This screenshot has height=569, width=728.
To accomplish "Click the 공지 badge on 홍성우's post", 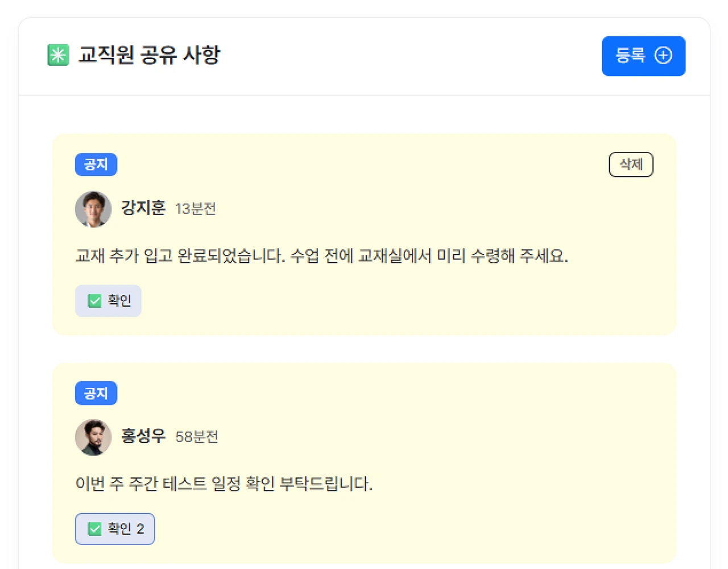I will coord(96,393).
